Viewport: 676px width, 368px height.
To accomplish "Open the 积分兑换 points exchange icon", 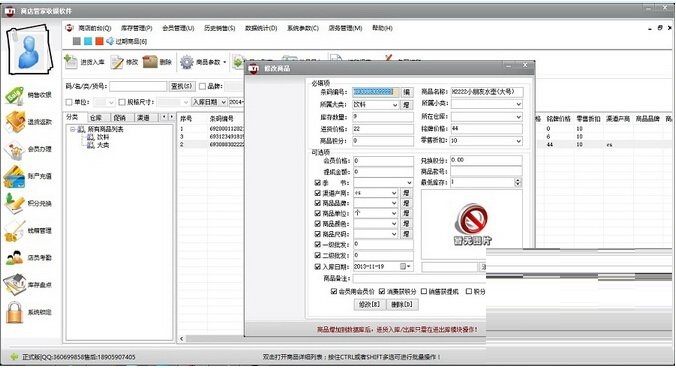I will tap(14, 203).
